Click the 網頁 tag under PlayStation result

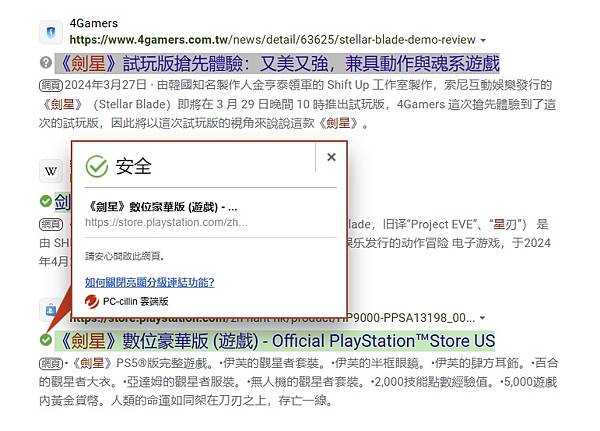pyautogui.click(x=51, y=363)
